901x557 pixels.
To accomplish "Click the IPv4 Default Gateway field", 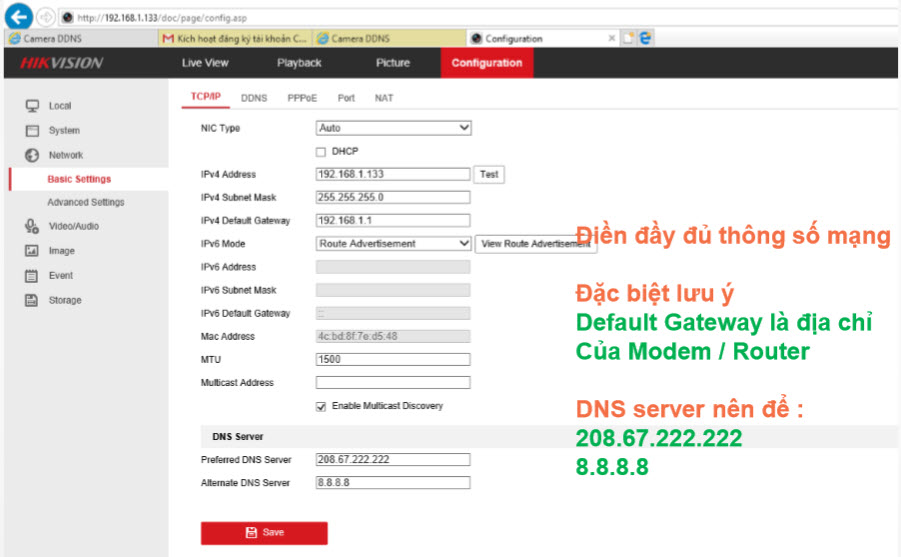I will coord(393,221).
